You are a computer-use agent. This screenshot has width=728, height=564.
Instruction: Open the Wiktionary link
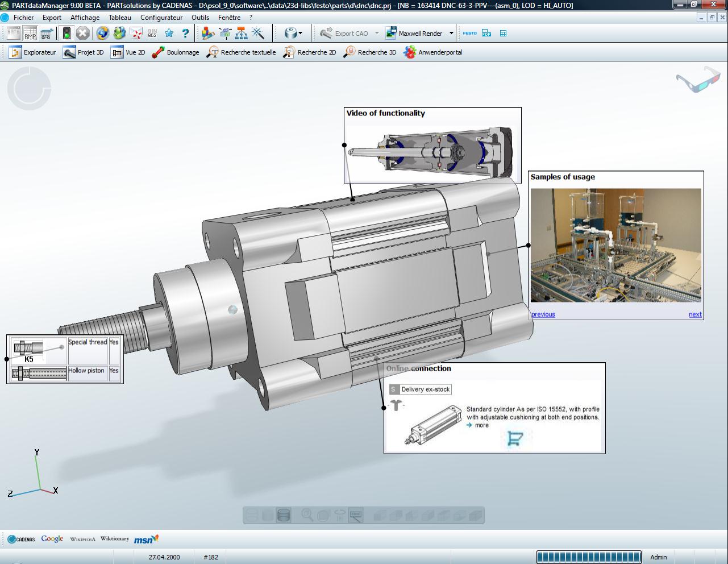click(x=115, y=538)
